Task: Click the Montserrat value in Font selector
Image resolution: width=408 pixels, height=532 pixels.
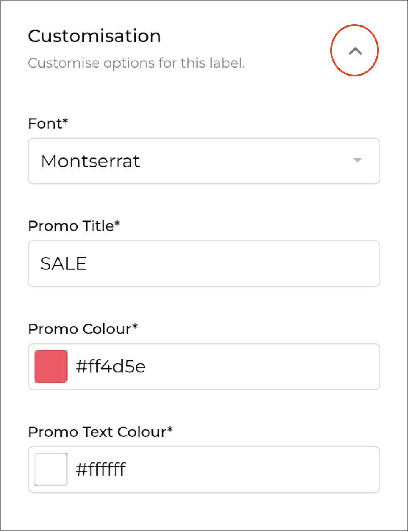Action: pos(90,161)
